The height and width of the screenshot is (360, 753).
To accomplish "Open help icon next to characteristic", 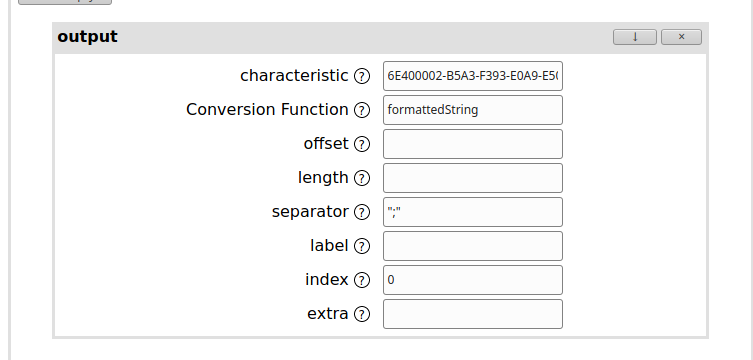I will (362, 76).
